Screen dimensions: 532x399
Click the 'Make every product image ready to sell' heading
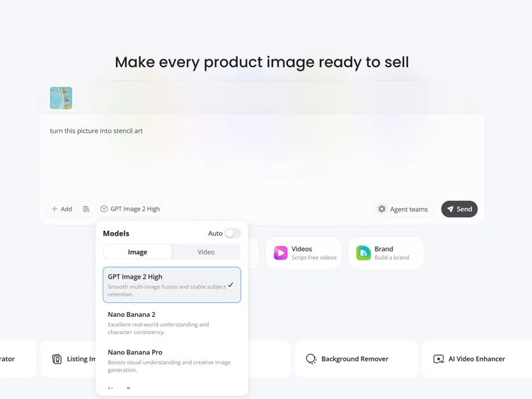click(x=262, y=62)
